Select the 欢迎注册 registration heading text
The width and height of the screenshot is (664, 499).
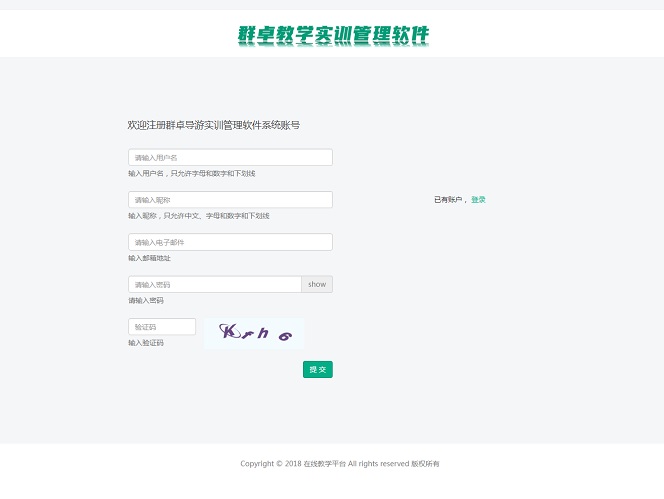tap(214, 126)
